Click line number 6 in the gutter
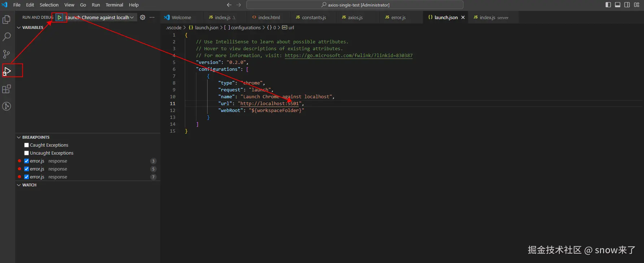 [174, 69]
